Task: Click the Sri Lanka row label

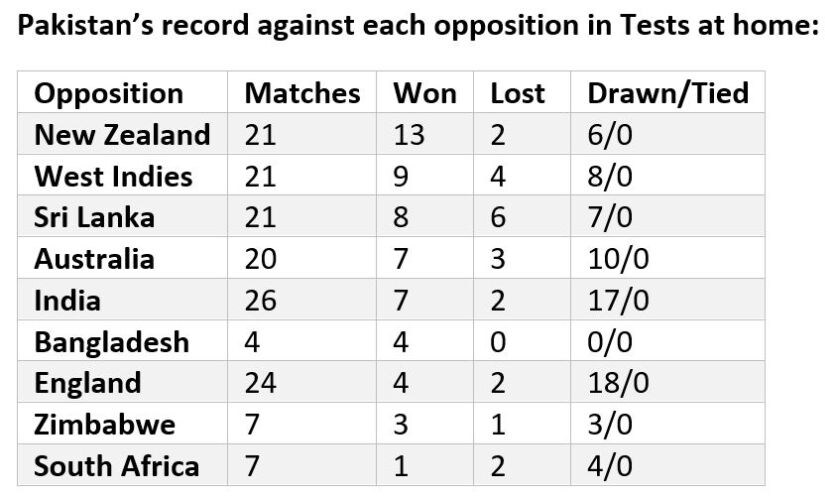Action: [94, 217]
